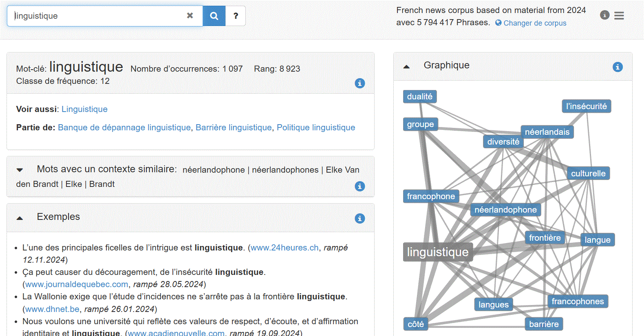The image size is (644, 336).
Task: Click the search input containing linguistique
Action: [x=98, y=16]
